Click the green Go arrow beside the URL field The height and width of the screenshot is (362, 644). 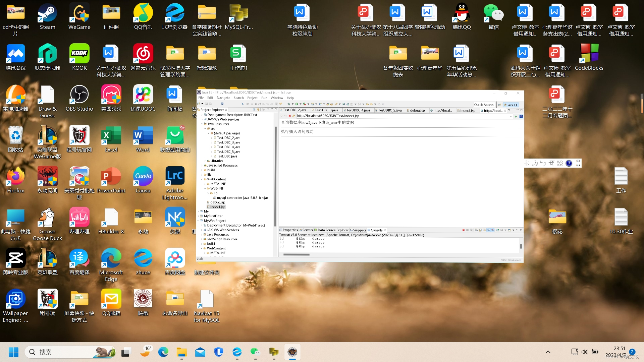tap(516, 116)
